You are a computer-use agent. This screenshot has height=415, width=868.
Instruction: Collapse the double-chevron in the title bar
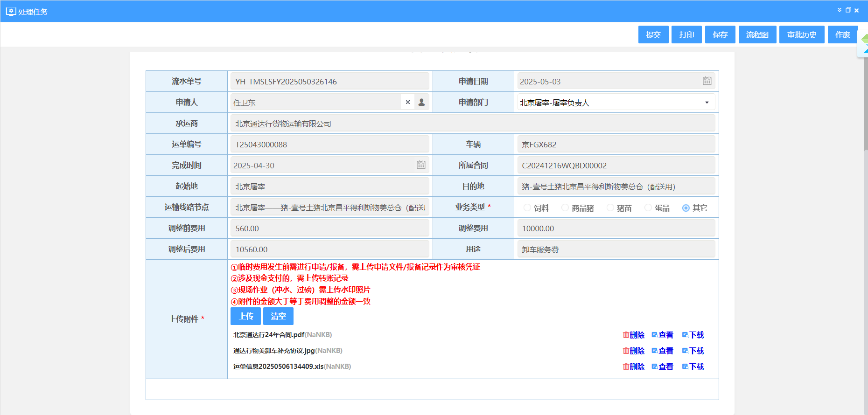pyautogui.click(x=840, y=10)
